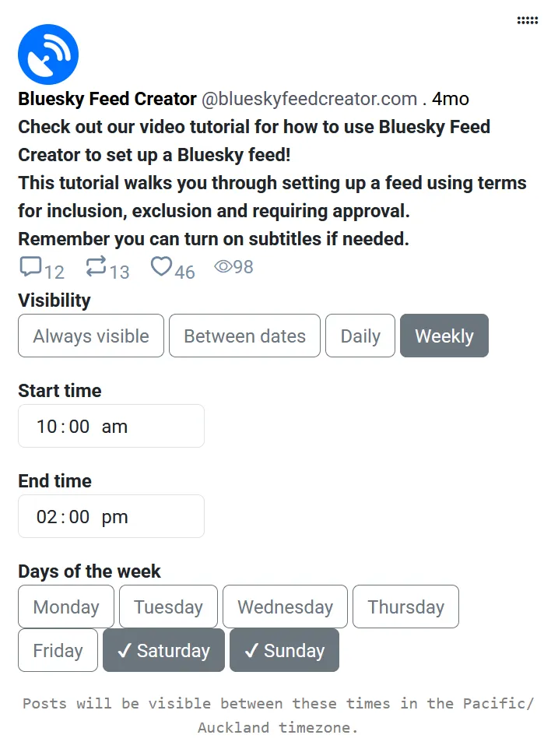This screenshot has height=756, width=558.
Task: Enable Wednesday day button
Action: click(285, 607)
